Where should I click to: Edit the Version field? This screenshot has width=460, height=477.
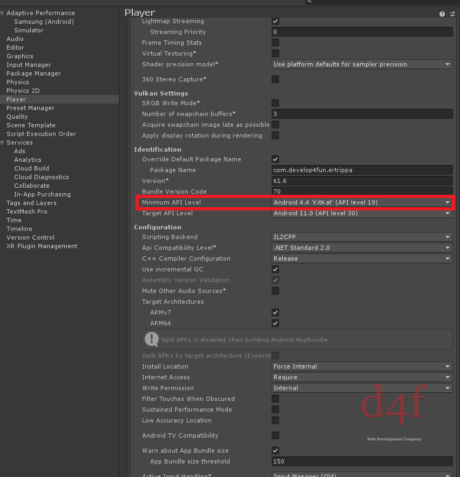362,181
